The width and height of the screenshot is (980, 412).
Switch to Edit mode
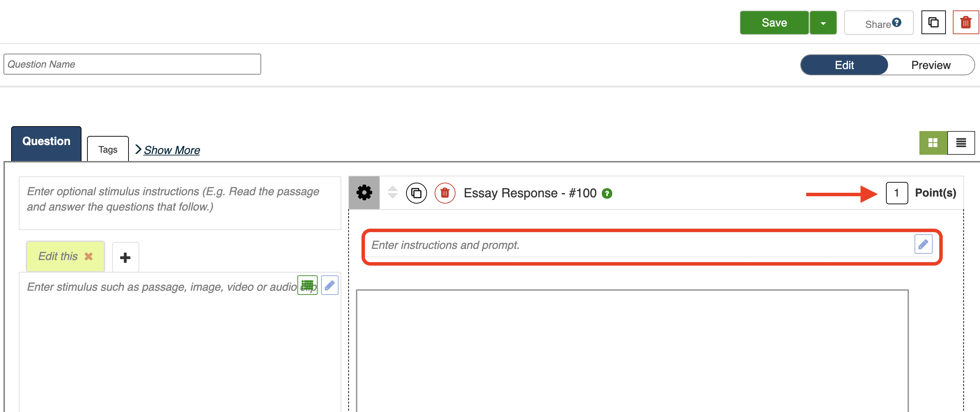(x=844, y=65)
